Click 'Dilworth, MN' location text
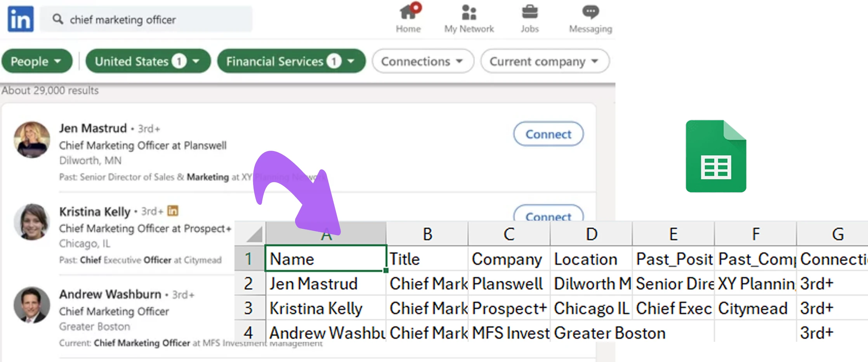Screen dimensions: 868x362 (x=90, y=160)
